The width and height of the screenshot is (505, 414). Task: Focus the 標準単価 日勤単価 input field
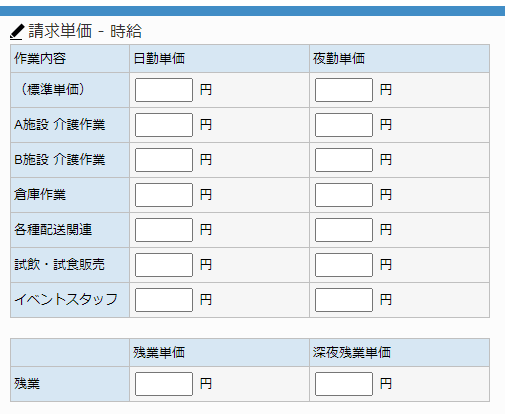(x=164, y=90)
